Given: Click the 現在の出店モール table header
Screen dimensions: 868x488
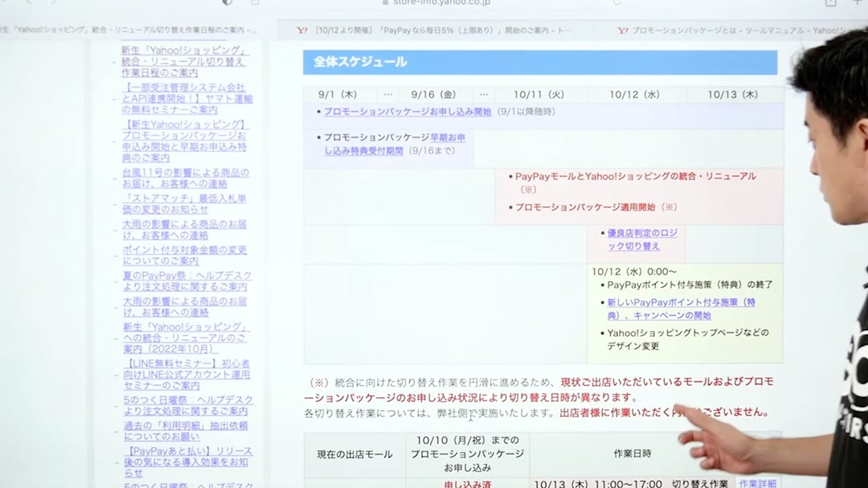Looking at the screenshot, I should point(355,455).
